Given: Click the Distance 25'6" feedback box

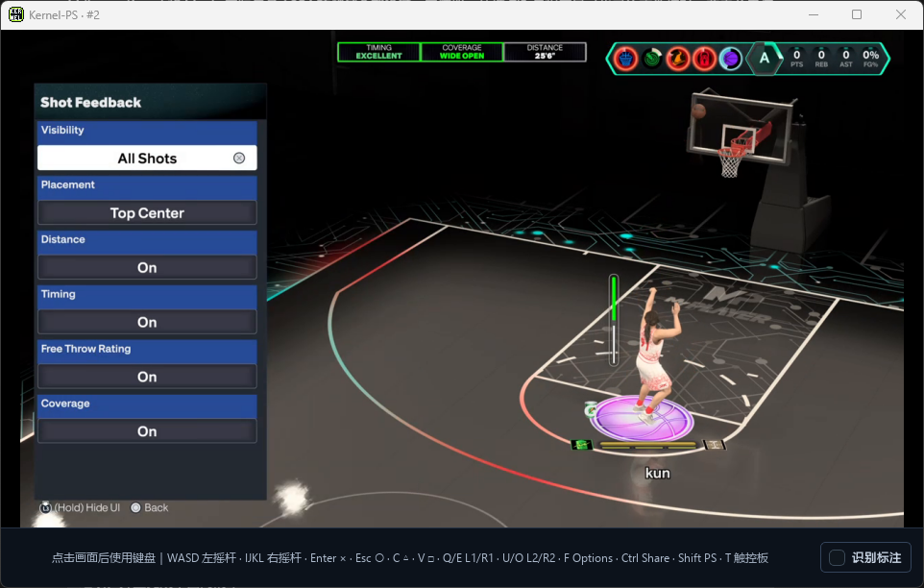Looking at the screenshot, I should [546, 52].
